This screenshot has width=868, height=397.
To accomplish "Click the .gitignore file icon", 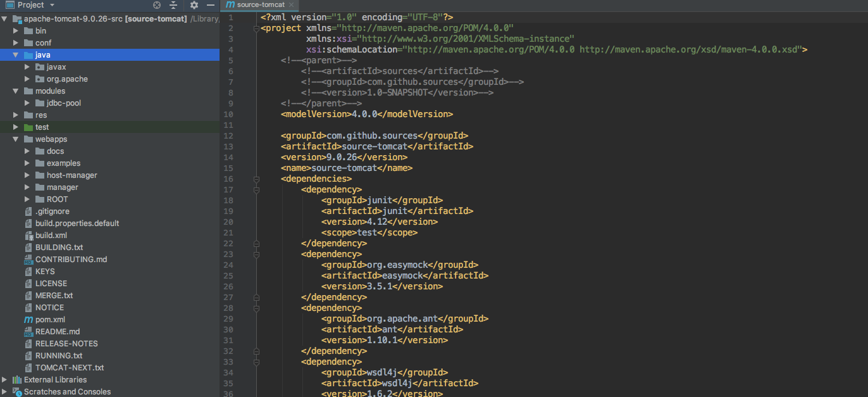I will coord(28,211).
